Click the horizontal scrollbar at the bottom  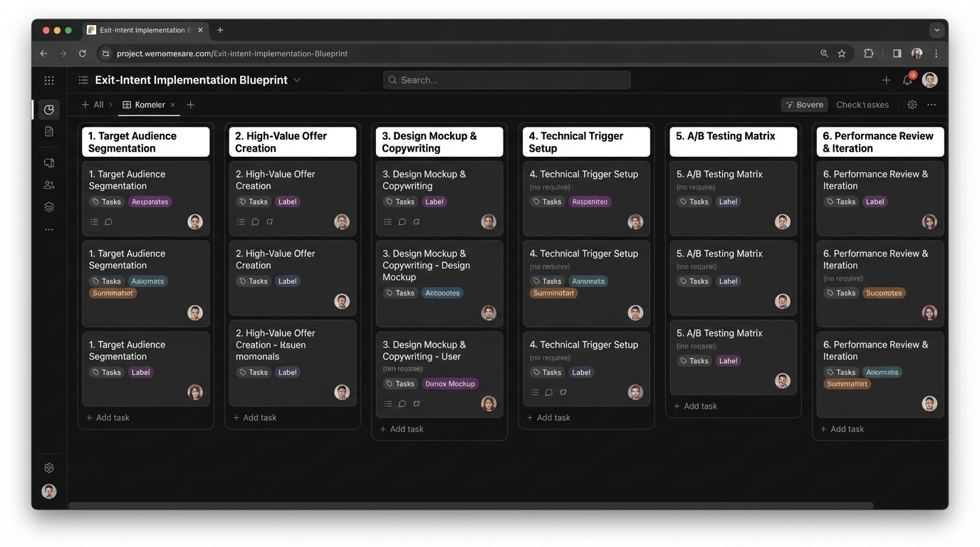pyautogui.click(x=470, y=506)
